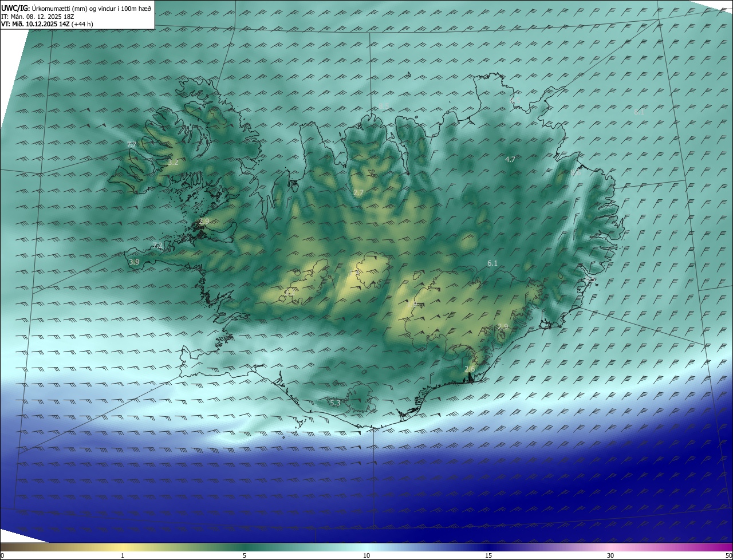Click the '0' tick on the color scale
Image resolution: width=733 pixels, height=560 pixels.
pyautogui.click(x=2, y=555)
